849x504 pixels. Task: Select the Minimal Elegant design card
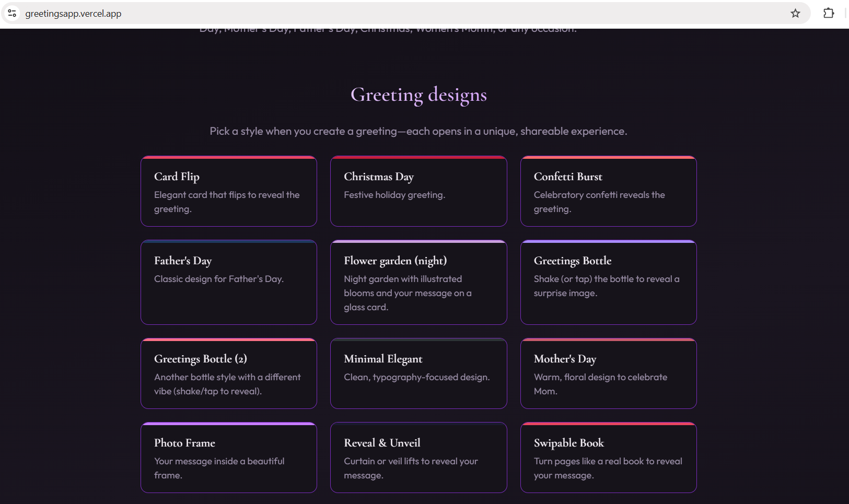[418, 373]
